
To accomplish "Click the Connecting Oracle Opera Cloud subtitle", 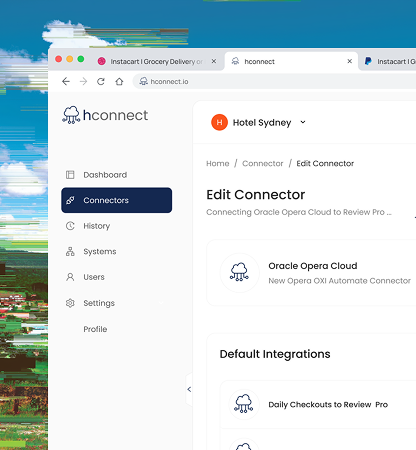I will [x=299, y=212].
